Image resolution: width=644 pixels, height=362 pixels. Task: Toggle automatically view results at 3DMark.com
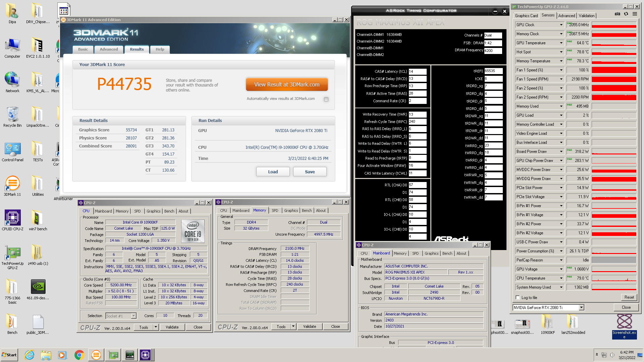click(x=326, y=99)
